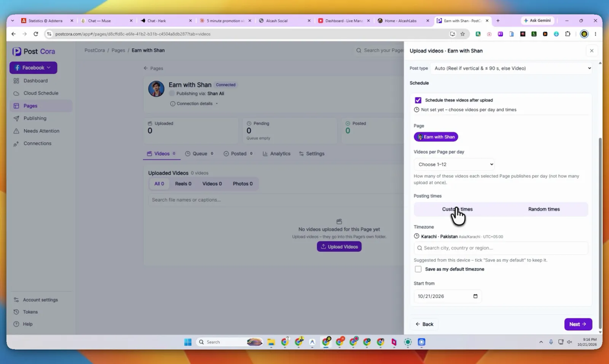
Task: Click the Earn with Shan profile picture
Action: click(x=156, y=89)
